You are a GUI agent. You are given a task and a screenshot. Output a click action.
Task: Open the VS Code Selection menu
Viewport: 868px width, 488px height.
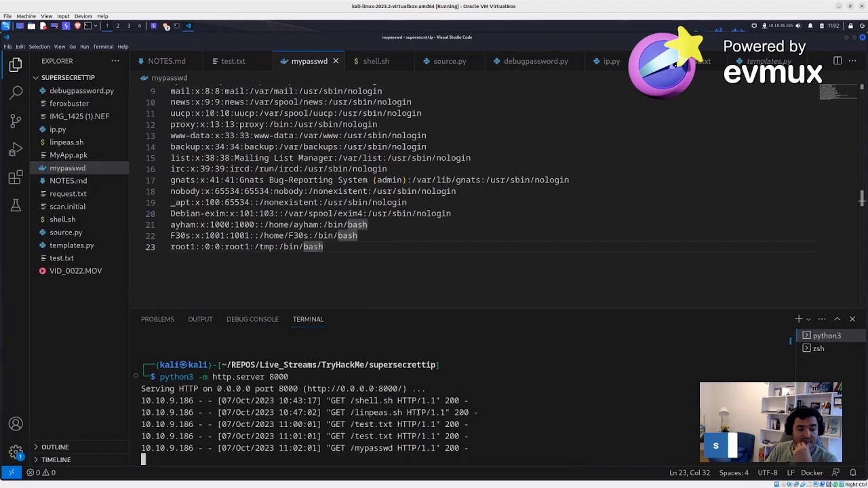click(39, 47)
